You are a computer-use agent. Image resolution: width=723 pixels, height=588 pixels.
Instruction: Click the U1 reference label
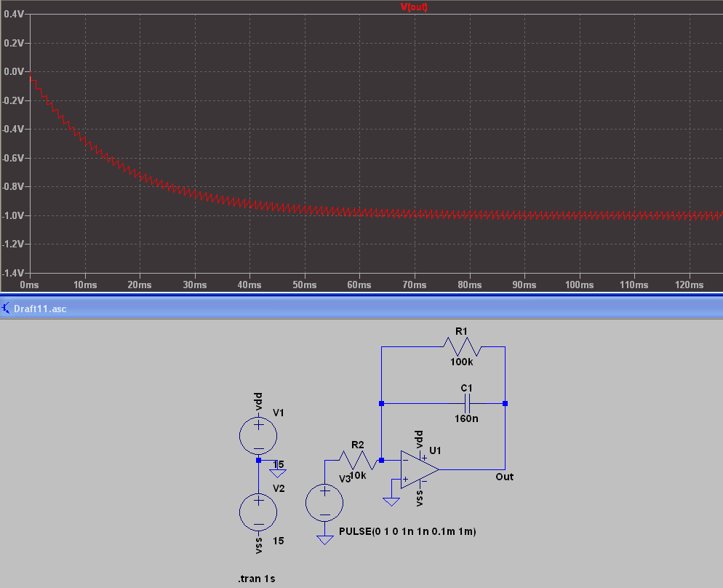pyautogui.click(x=435, y=450)
